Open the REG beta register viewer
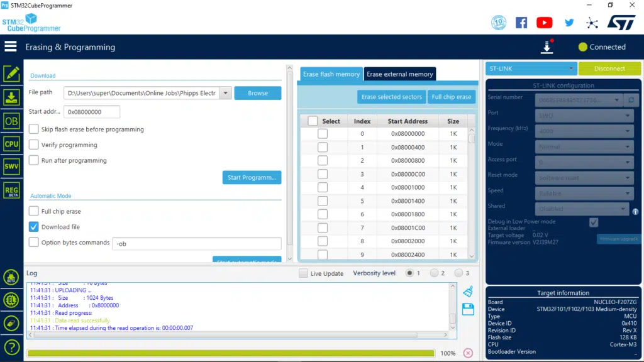 [11, 190]
